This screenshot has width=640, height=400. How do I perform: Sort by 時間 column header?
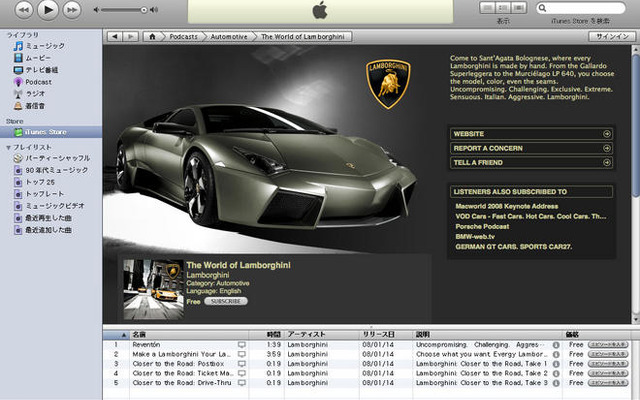pyautogui.click(x=267, y=335)
